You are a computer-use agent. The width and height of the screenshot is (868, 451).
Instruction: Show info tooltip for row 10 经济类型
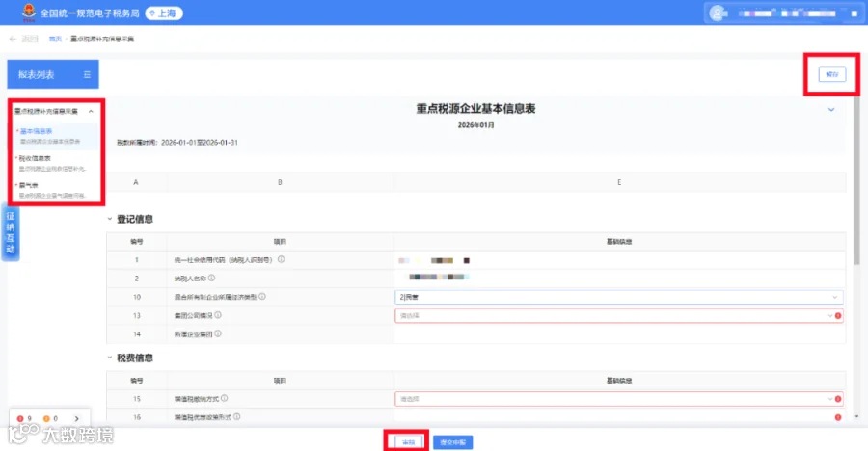click(262, 296)
